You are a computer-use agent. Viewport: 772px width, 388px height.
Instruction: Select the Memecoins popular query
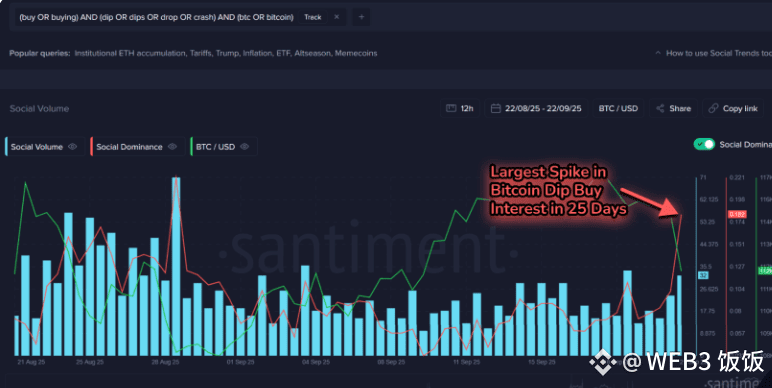click(x=356, y=53)
